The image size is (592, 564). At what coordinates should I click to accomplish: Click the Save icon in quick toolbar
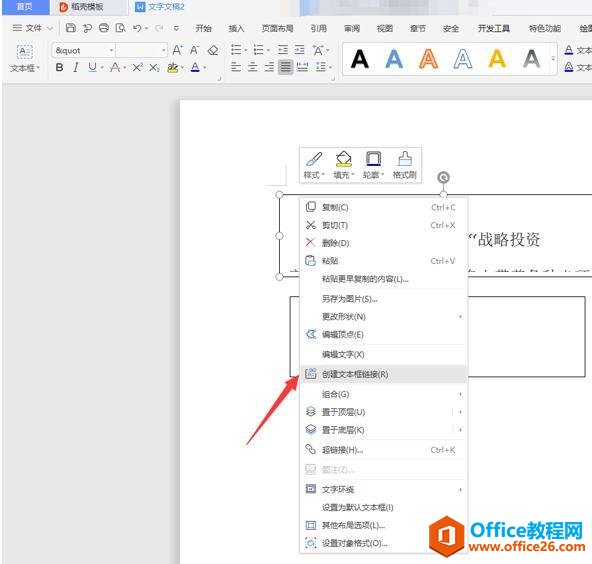(x=71, y=28)
